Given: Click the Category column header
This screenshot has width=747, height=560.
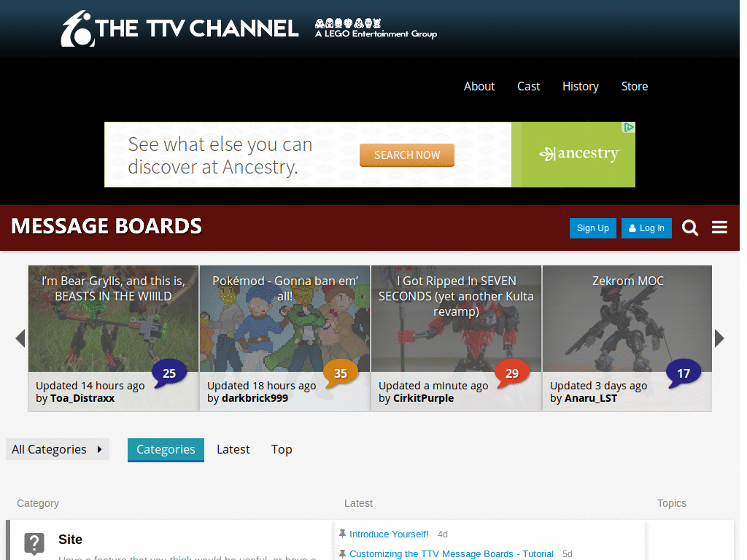Looking at the screenshot, I should pyautogui.click(x=38, y=503).
